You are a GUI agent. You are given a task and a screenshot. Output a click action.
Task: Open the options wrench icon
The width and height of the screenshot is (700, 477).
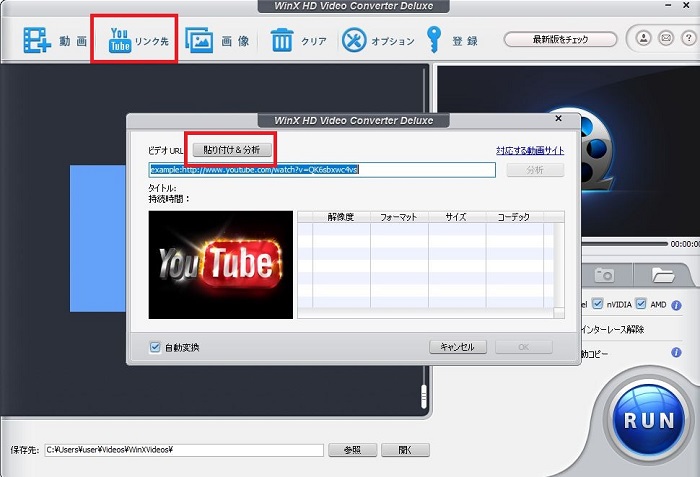click(x=354, y=40)
